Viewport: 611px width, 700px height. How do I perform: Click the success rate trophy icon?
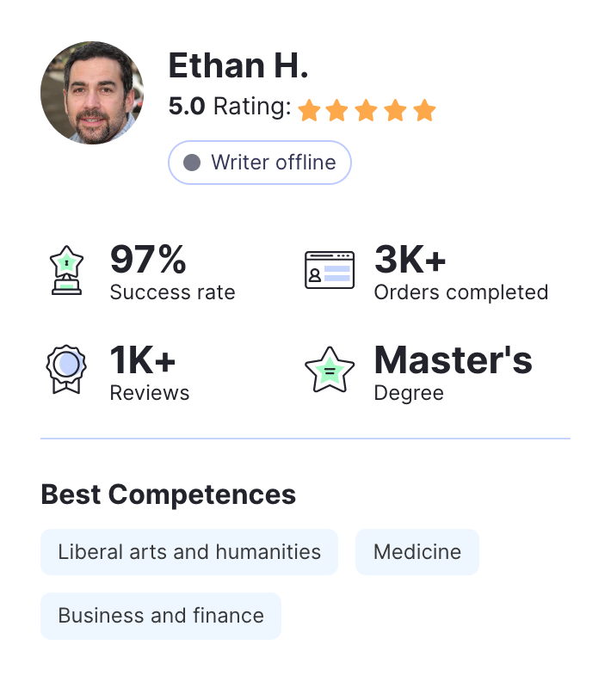(66, 270)
